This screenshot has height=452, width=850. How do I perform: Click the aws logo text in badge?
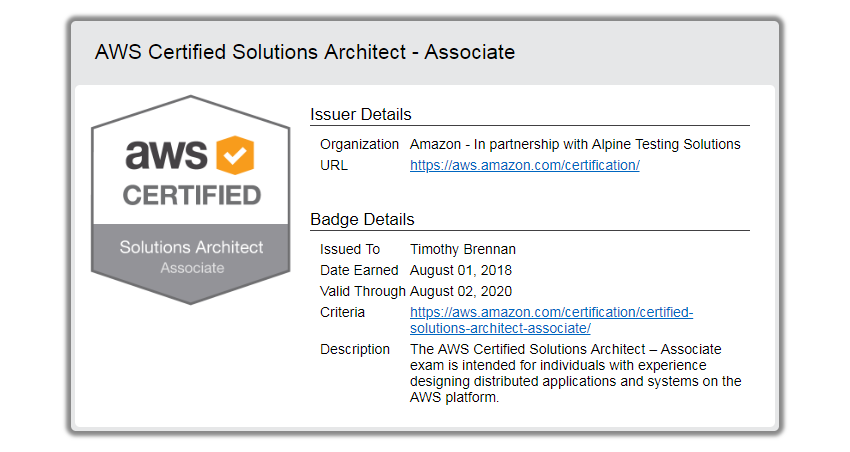coord(166,155)
